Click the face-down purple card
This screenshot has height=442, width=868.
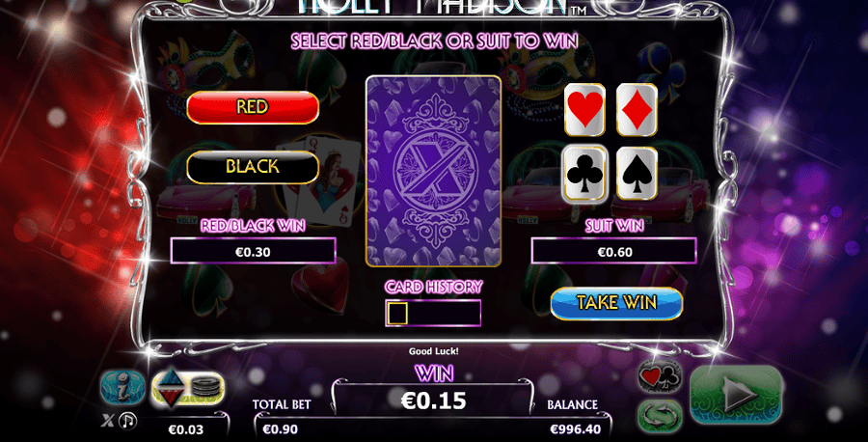(x=433, y=171)
